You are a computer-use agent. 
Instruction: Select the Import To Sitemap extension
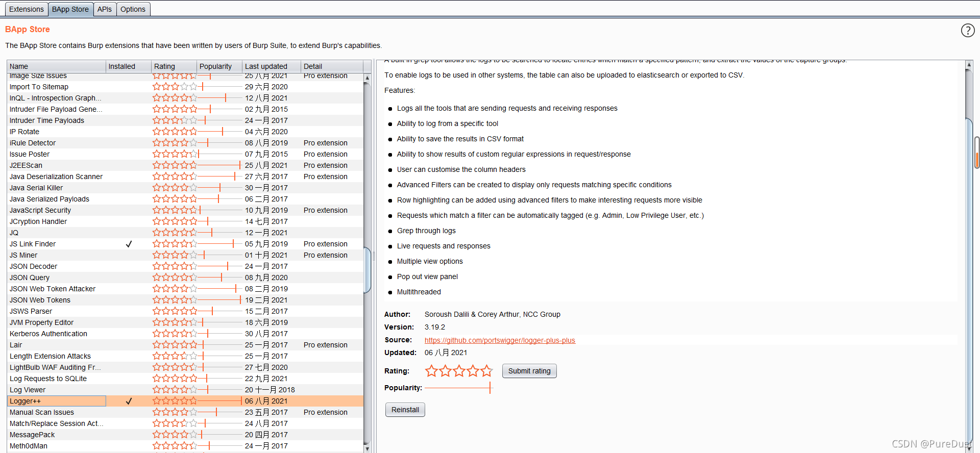[186, 87]
